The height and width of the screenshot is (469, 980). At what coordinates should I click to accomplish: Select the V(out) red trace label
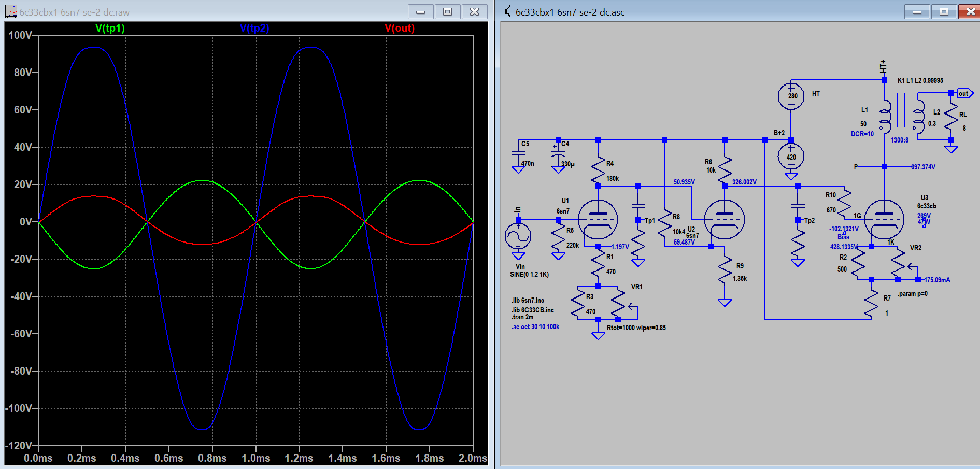(x=400, y=28)
